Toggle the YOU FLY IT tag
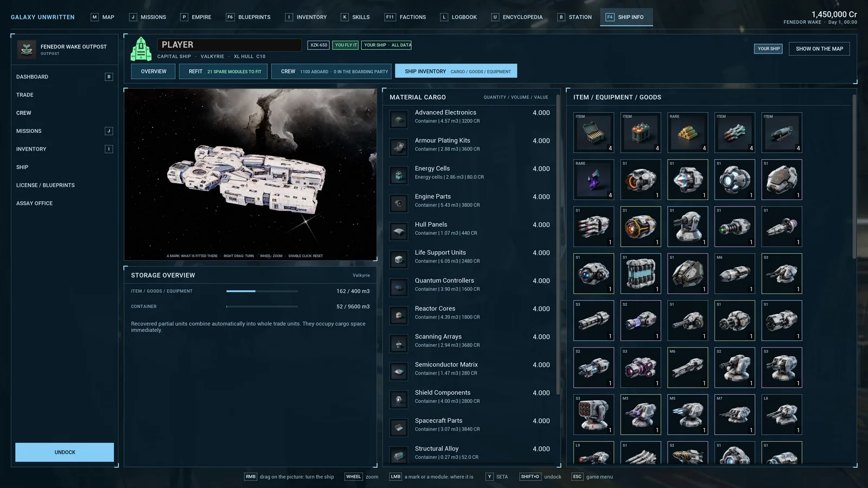The width and height of the screenshot is (868, 488). (346, 45)
